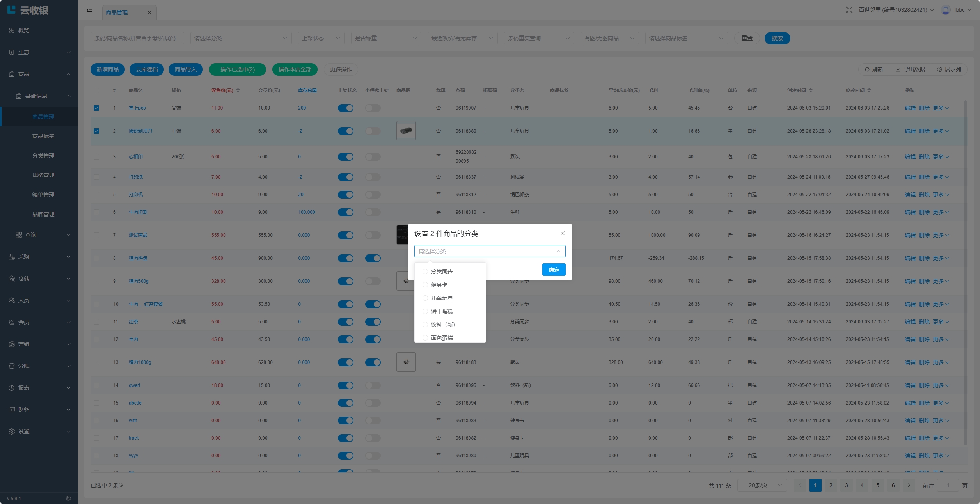Click the 已选中 2 条 selected items link

[x=107, y=485]
